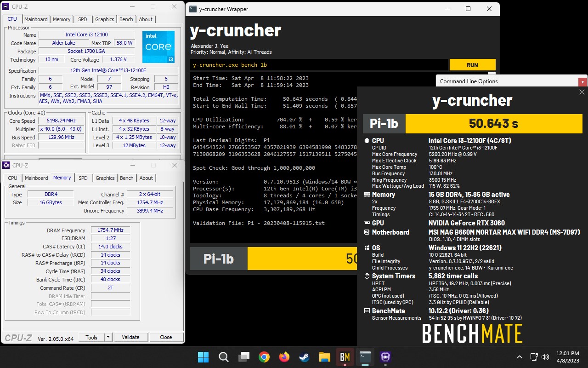Expand the Tools dropdown arrow in CPU-Z
Image resolution: width=588 pixels, height=368 pixels.
108,337
